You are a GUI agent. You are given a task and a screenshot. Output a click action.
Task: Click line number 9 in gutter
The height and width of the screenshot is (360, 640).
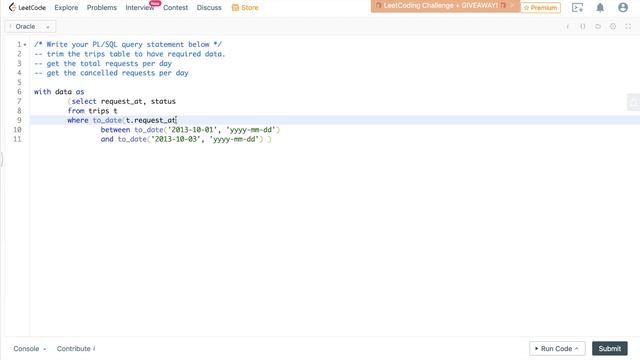(x=19, y=120)
